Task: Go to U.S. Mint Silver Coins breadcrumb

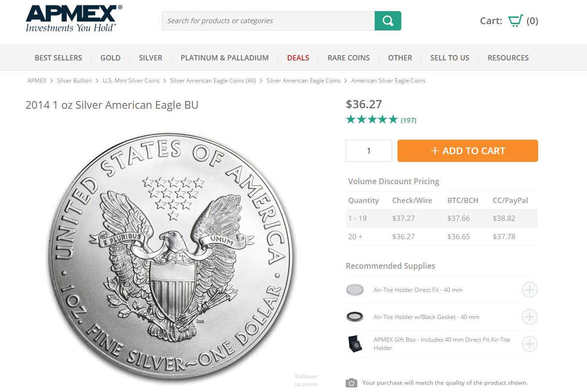Action: click(x=131, y=81)
